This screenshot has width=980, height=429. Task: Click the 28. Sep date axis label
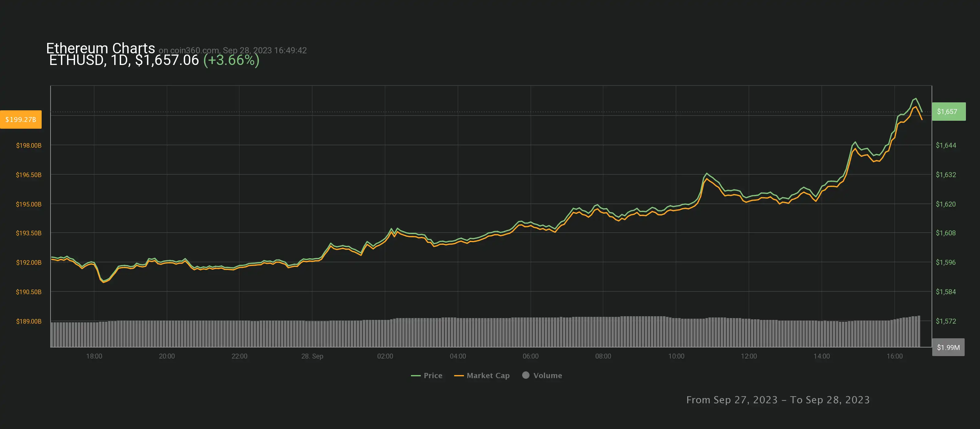[312, 356]
